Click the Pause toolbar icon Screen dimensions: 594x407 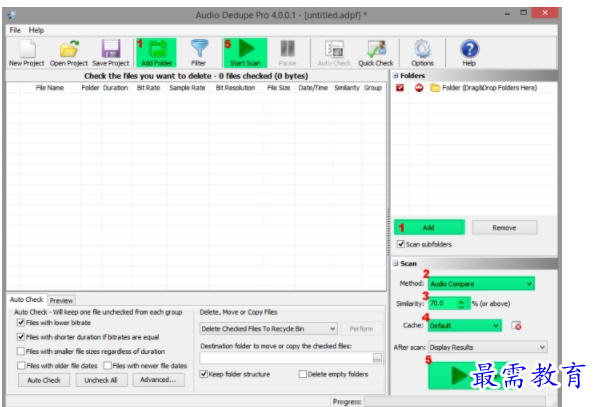pos(287,53)
